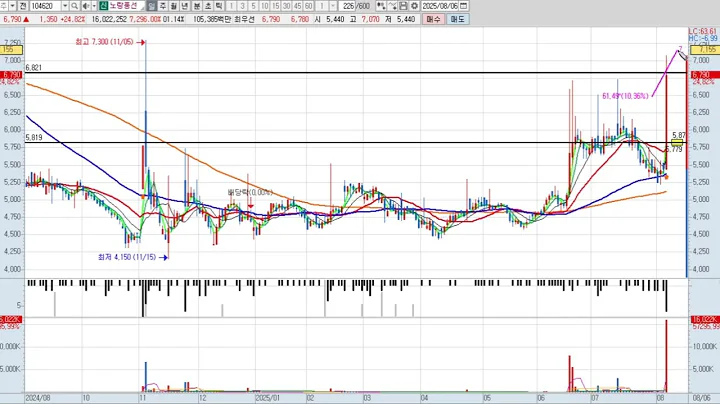Click the stock code field 104620

click(45, 6)
